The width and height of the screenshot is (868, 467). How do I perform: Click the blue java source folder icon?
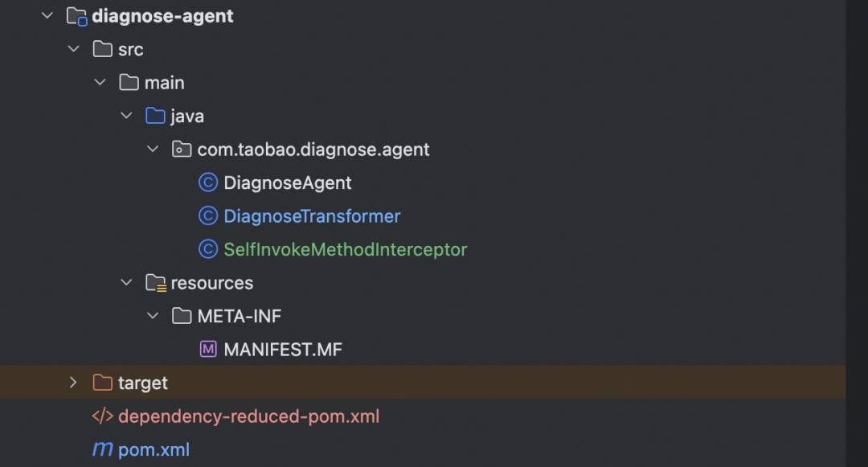156,116
